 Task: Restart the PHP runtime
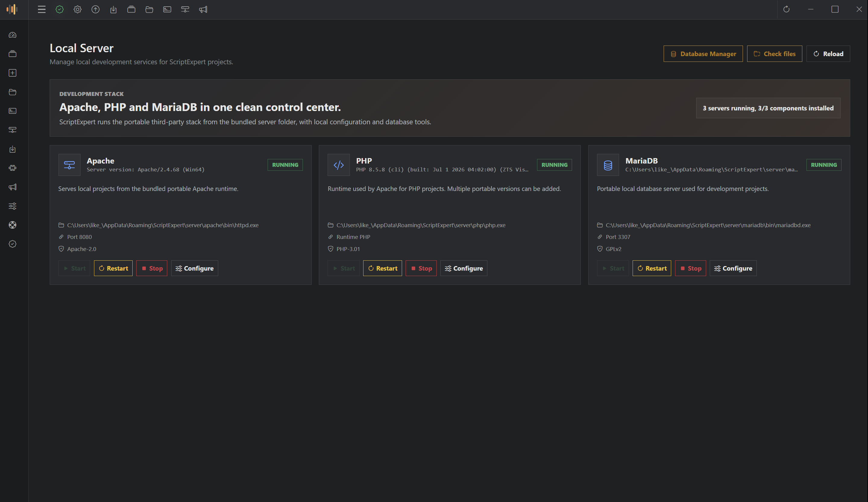pyautogui.click(x=382, y=268)
